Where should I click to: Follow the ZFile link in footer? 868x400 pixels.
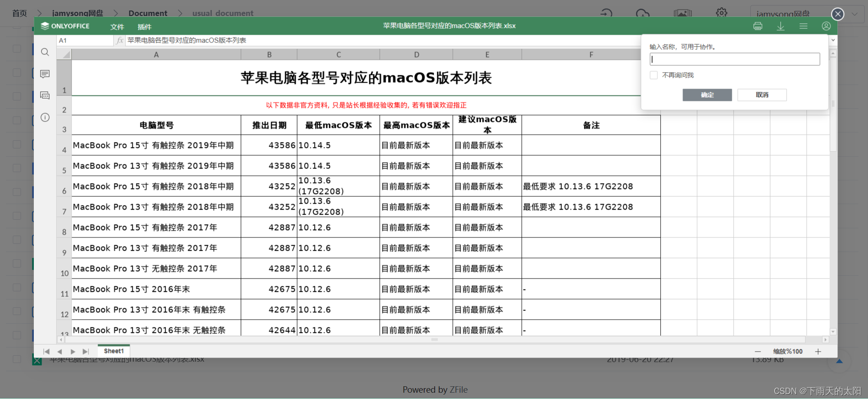point(458,390)
